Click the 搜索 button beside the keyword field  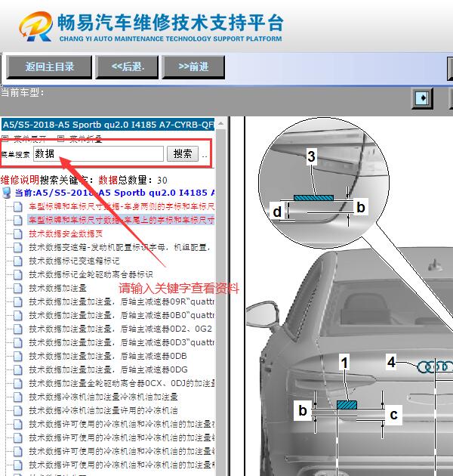click(x=183, y=153)
